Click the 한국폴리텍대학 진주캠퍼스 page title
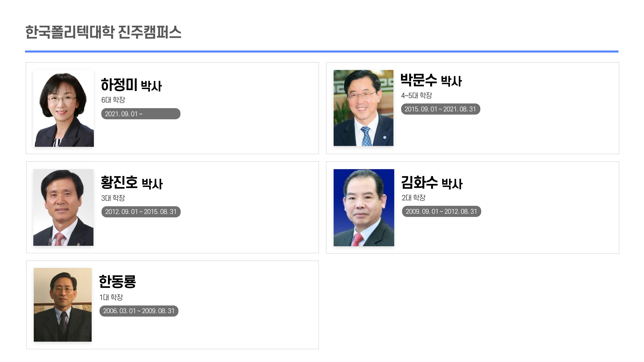Image resolution: width=644 pixels, height=362 pixels. [103, 32]
